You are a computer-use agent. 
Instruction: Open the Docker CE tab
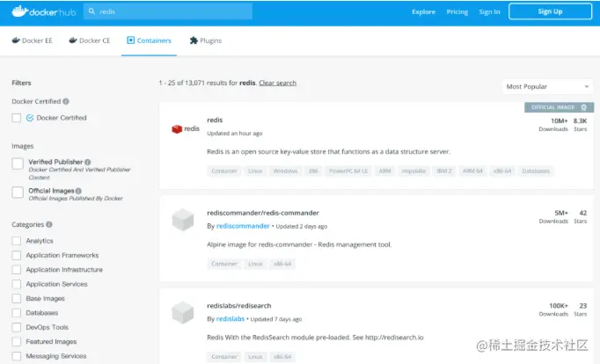[x=90, y=40]
